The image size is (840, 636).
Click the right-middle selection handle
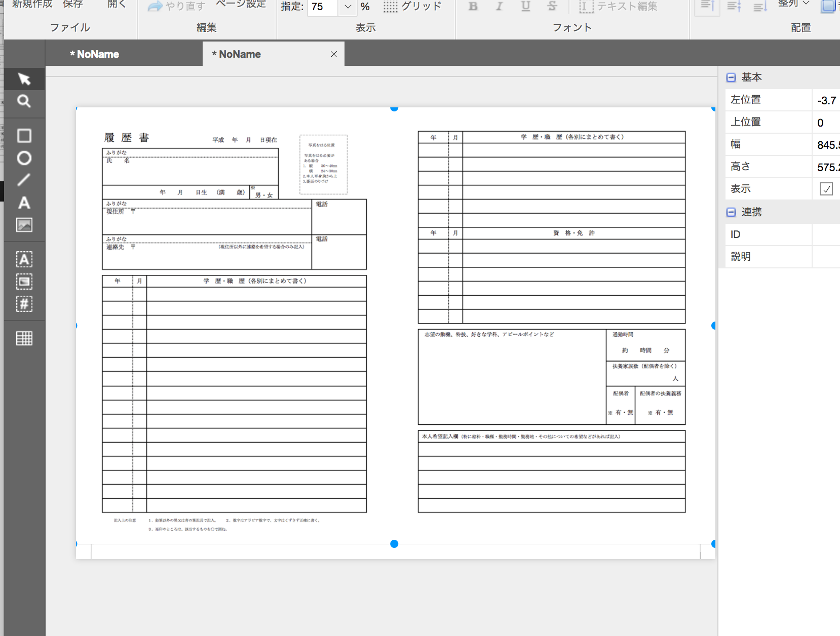(713, 326)
